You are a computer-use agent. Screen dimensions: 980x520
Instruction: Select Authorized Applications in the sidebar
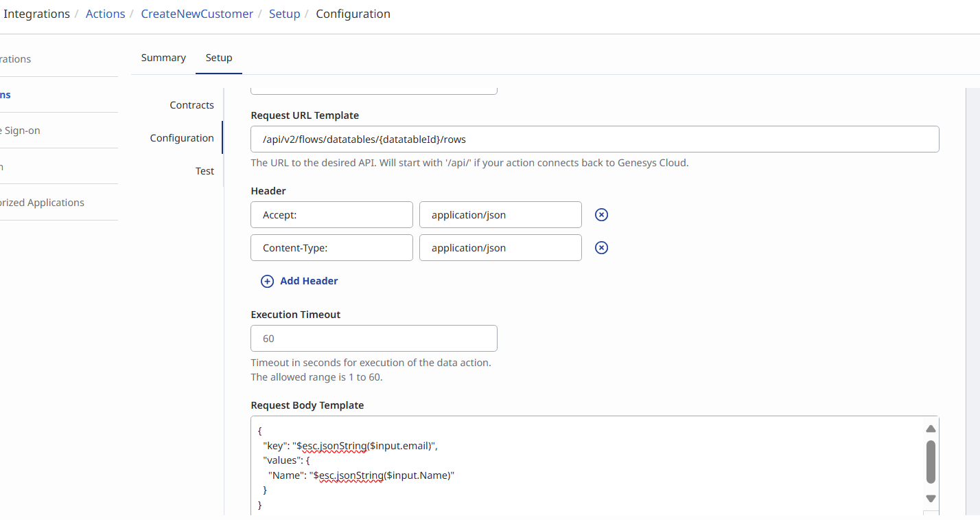point(43,203)
